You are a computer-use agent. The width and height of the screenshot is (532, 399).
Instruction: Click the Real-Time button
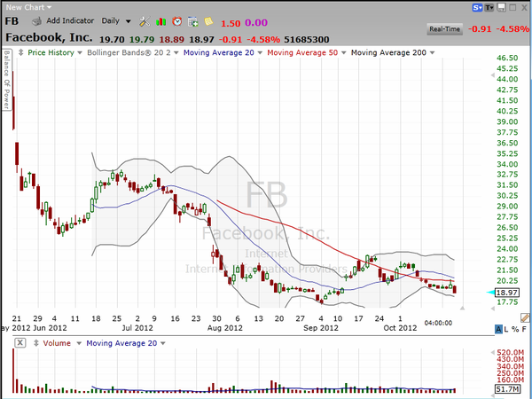(x=444, y=29)
